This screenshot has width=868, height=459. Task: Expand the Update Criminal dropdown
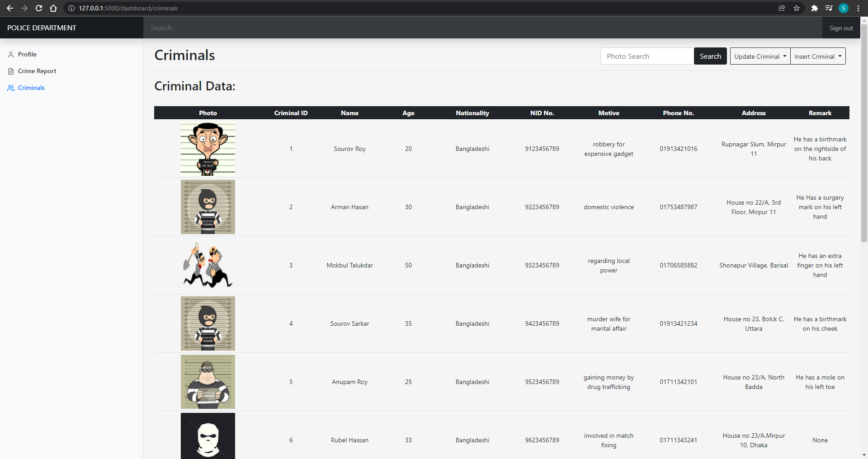click(x=760, y=56)
